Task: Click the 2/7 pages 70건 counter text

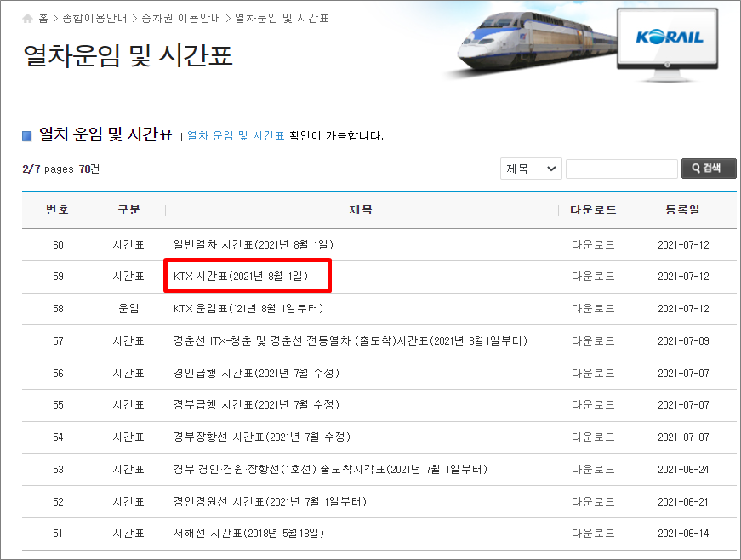Action: point(61,169)
